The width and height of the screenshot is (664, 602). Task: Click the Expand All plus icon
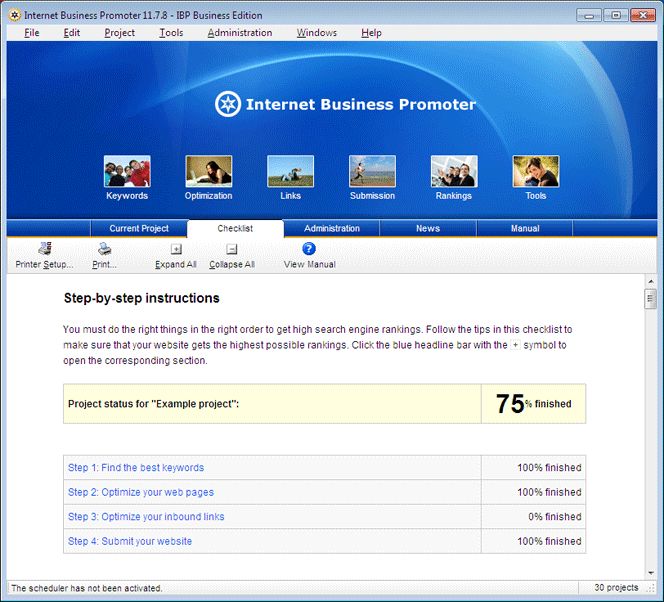(176, 249)
